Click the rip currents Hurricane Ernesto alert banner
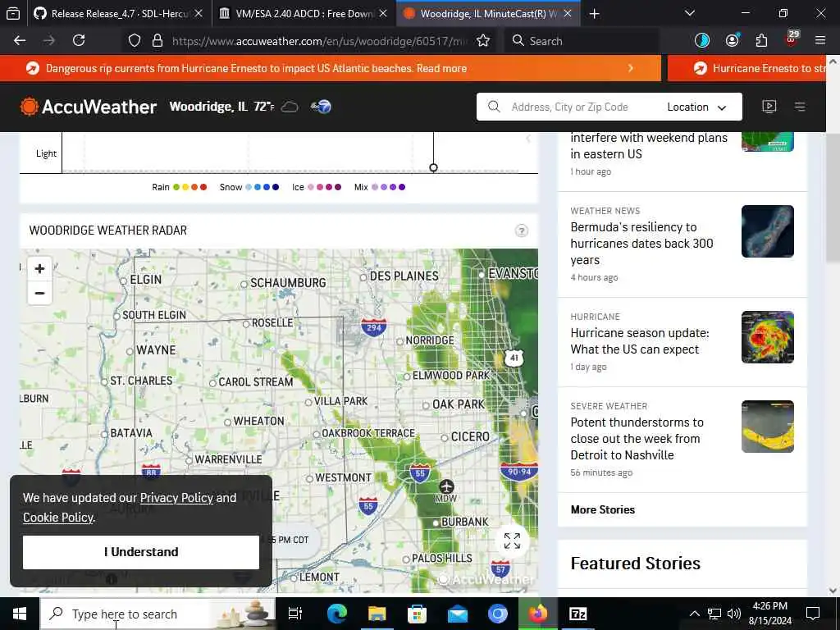 click(330, 68)
